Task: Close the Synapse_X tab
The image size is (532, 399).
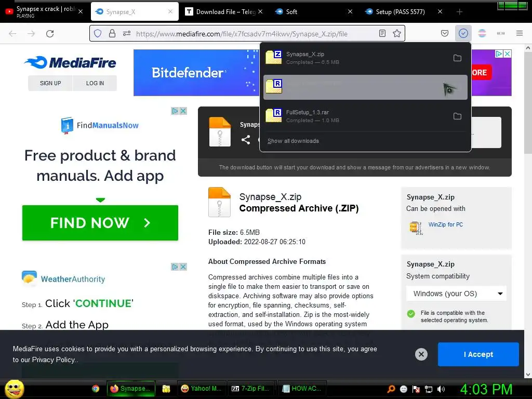Action: [170, 11]
